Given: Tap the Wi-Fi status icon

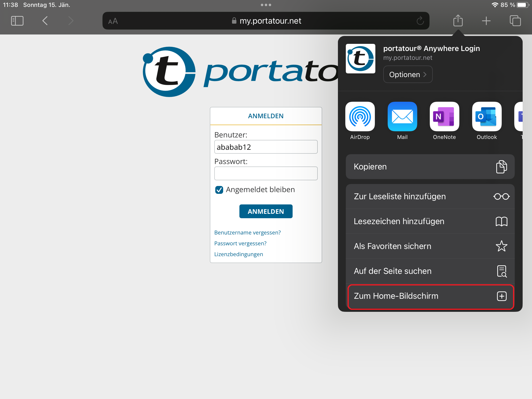Looking at the screenshot, I should pyautogui.click(x=495, y=5).
